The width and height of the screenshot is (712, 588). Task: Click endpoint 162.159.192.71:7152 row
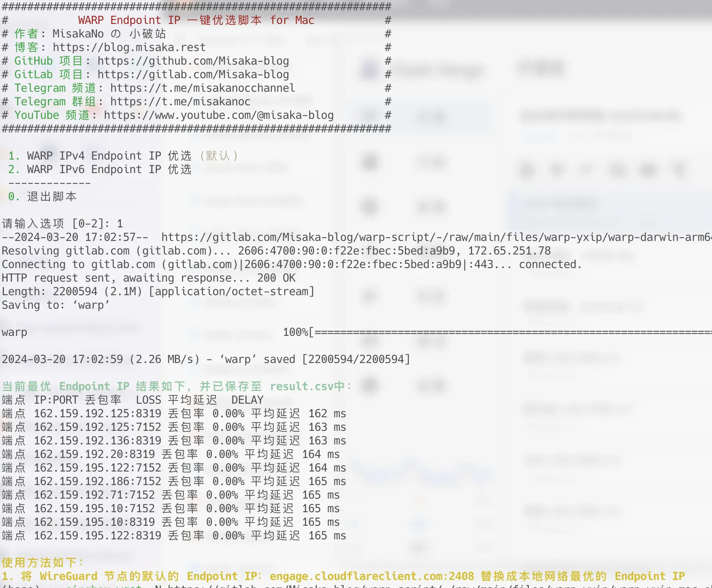[x=94, y=495]
